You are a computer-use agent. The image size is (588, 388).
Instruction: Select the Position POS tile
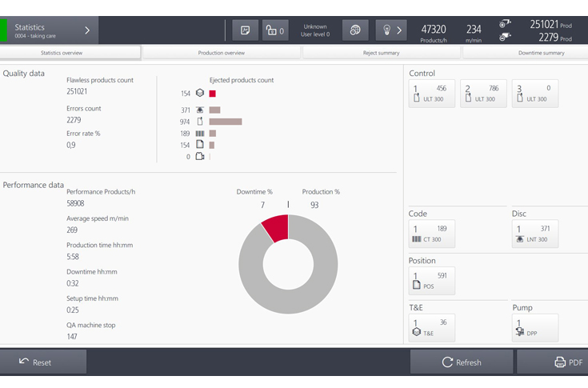(431, 280)
